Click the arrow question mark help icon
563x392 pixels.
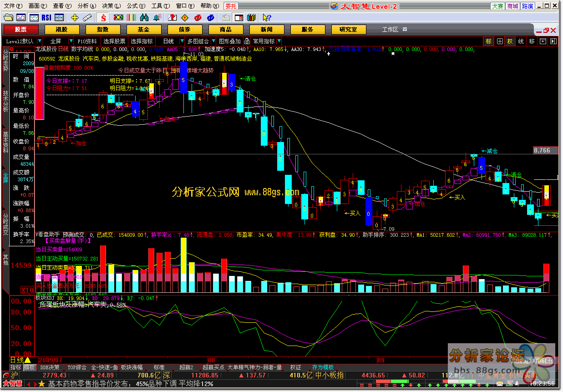(267, 18)
